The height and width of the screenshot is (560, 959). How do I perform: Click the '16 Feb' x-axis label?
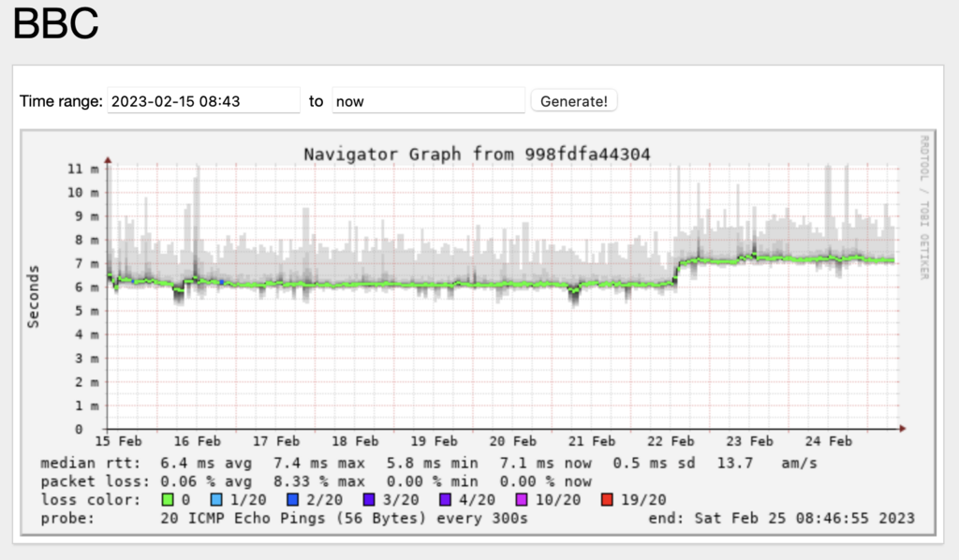point(197,441)
